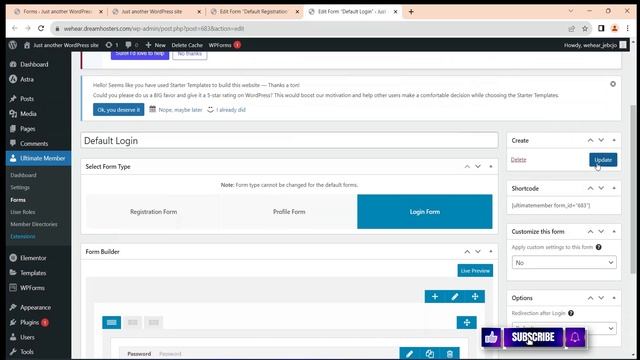The height and width of the screenshot is (360, 640).
Task: Move Create panel up
Action: click(x=590, y=140)
